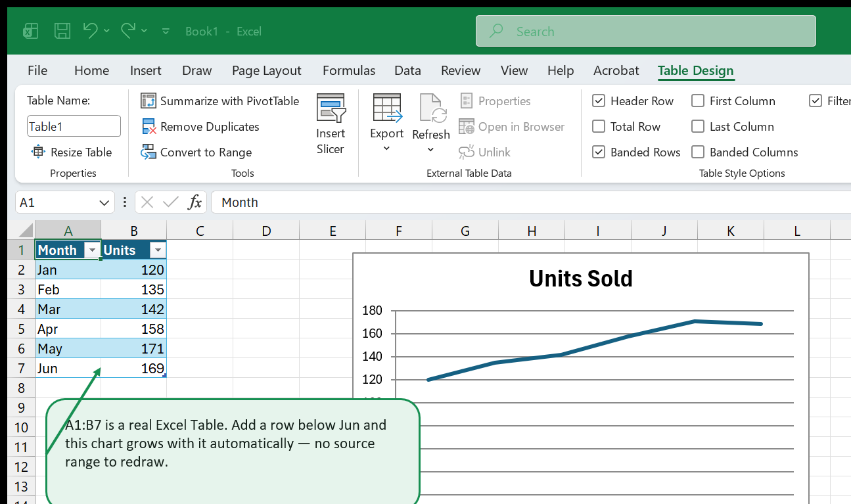Click the Search box in title bar
851x504 pixels.
point(646,31)
